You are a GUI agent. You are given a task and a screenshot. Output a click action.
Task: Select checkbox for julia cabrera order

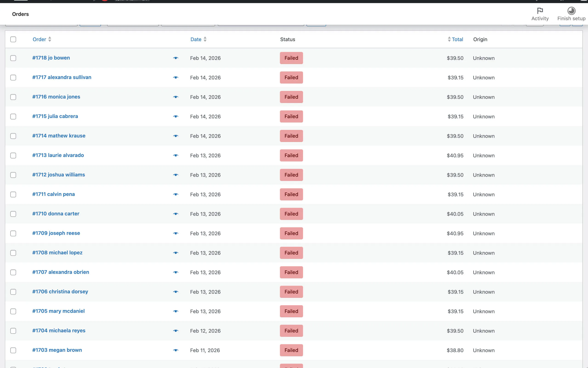click(x=13, y=117)
